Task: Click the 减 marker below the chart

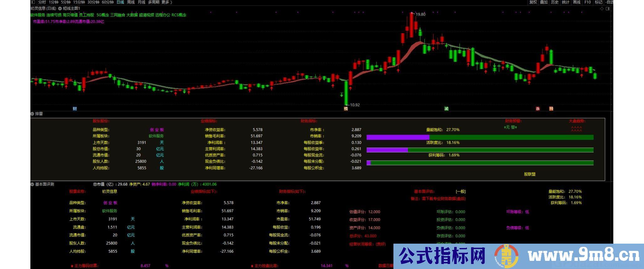Action: click(x=446, y=109)
